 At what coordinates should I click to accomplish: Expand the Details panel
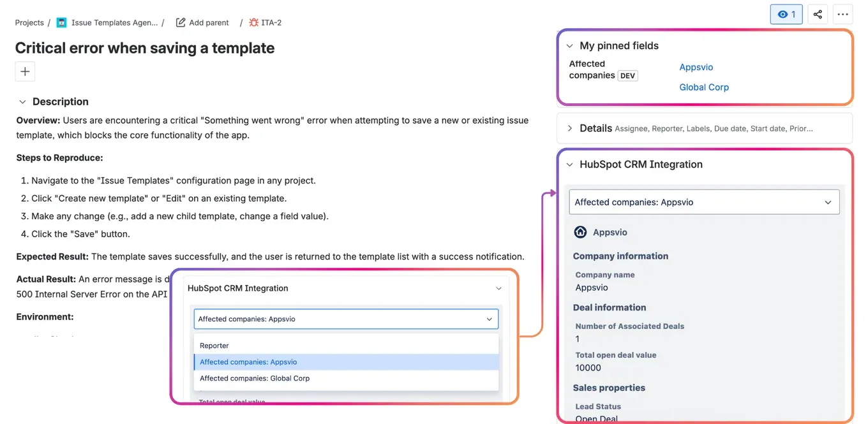[x=570, y=128]
